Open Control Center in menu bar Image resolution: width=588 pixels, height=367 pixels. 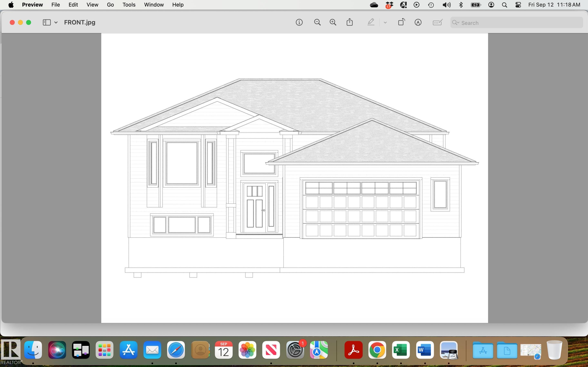coord(518,5)
